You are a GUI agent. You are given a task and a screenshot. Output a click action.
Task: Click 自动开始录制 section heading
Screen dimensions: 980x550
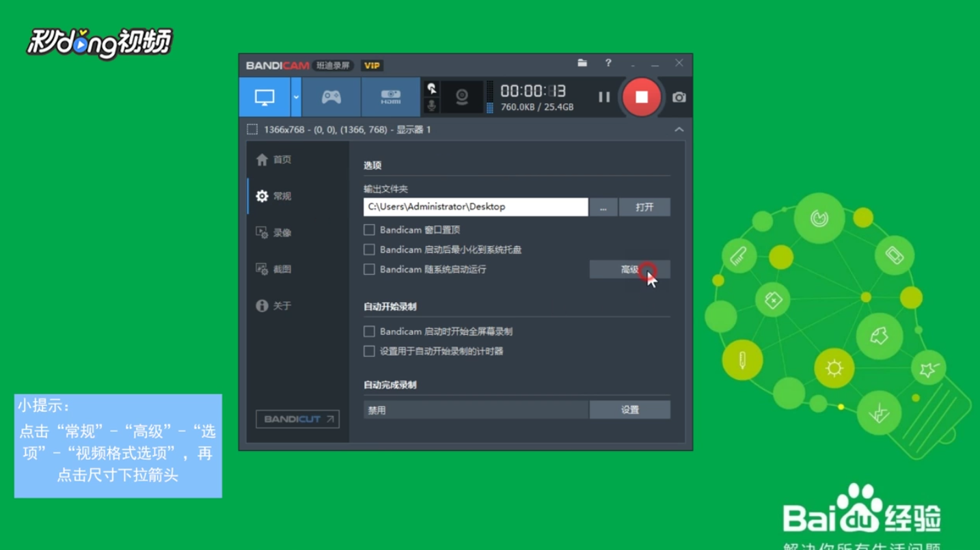(390, 307)
